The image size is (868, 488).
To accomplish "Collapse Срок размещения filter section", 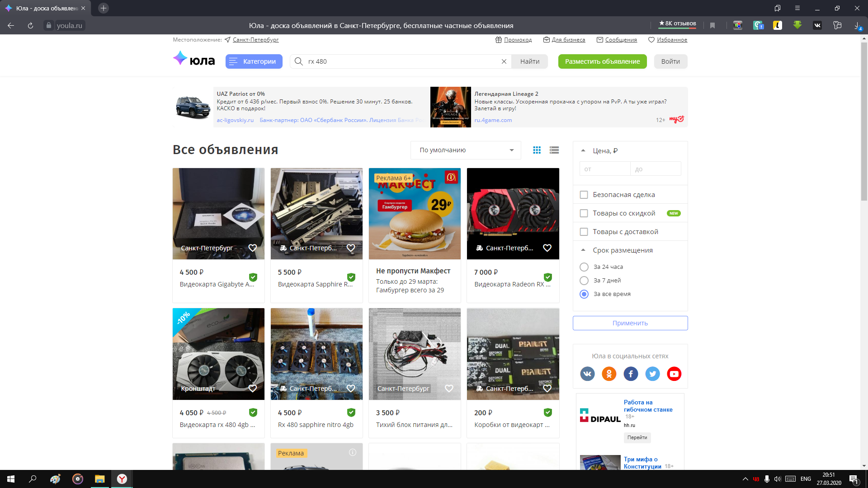I will click(583, 250).
